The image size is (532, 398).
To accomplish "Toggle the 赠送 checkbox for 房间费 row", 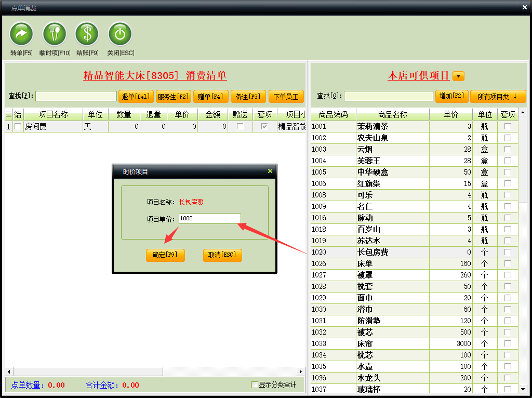I will pos(240,127).
